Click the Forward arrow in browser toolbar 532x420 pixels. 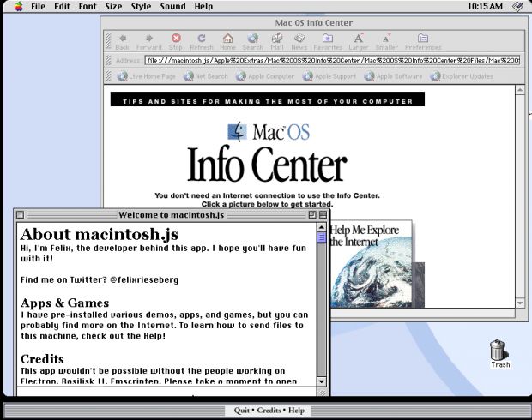(x=149, y=42)
